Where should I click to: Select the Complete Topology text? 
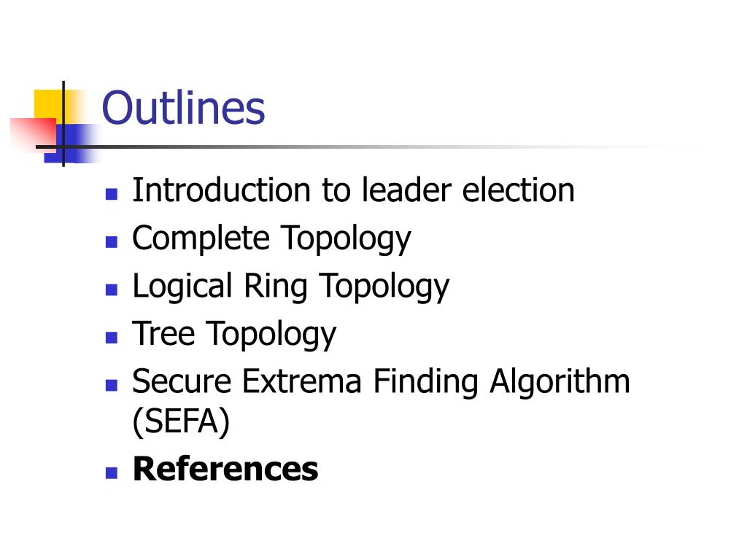[271, 238]
